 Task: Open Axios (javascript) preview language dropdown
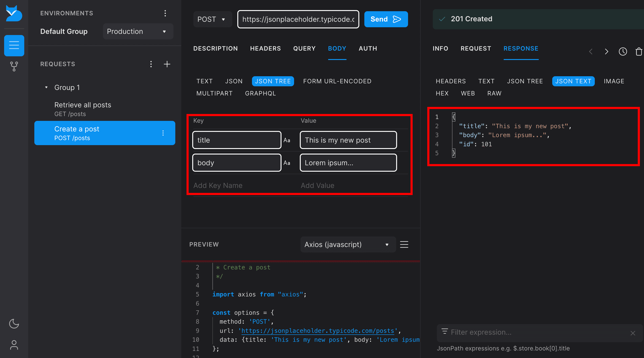pyautogui.click(x=348, y=244)
